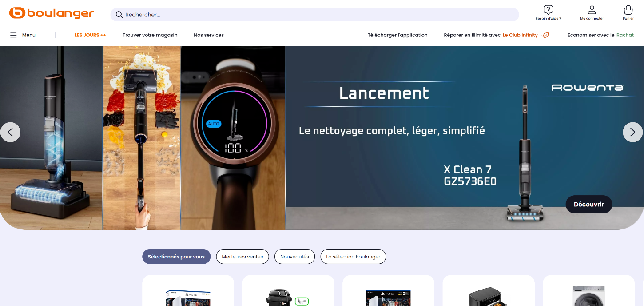This screenshot has height=306, width=644.
Task: Click Télécharger l'application link
Action: click(x=398, y=35)
